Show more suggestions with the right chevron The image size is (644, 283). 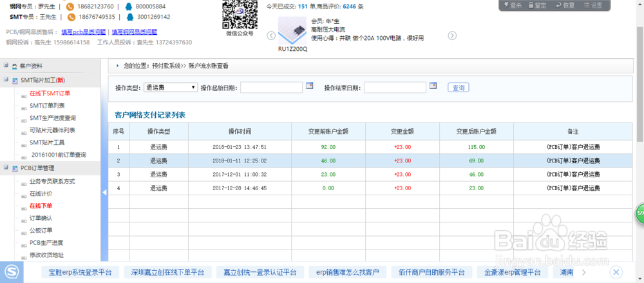coord(583,272)
